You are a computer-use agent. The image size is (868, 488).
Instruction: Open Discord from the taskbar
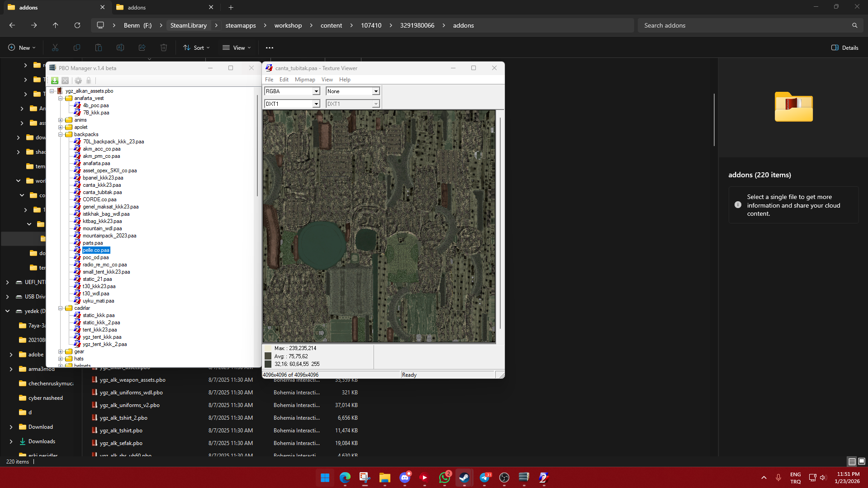[x=405, y=478]
